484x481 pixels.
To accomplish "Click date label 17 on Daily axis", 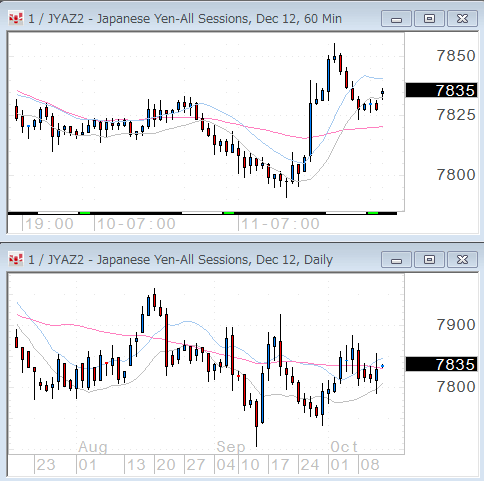I will (x=280, y=465).
